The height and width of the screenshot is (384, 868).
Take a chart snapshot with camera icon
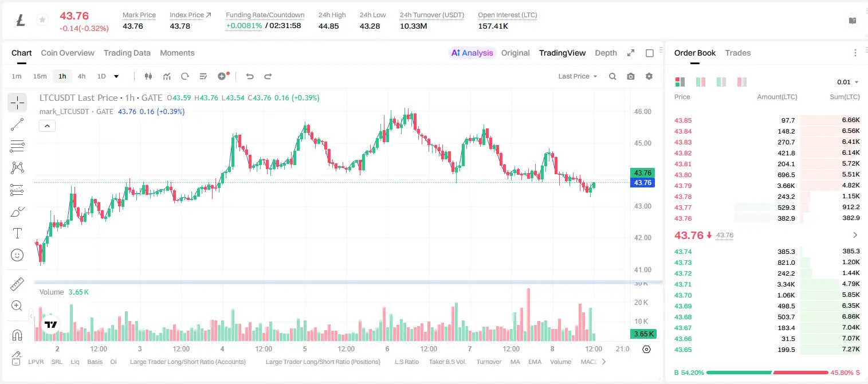click(x=631, y=76)
